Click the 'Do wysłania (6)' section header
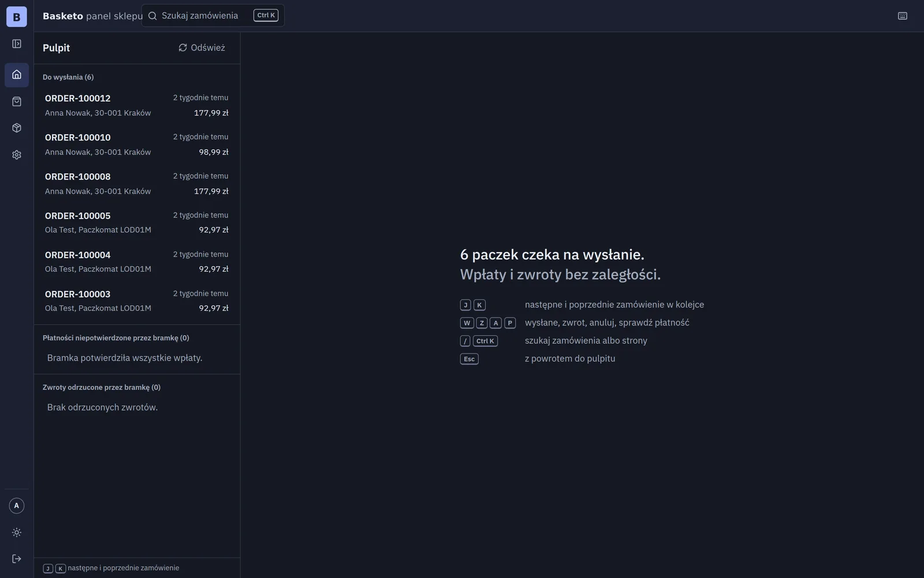Viewport: 924px width, 578px height. tap(68, 77)
